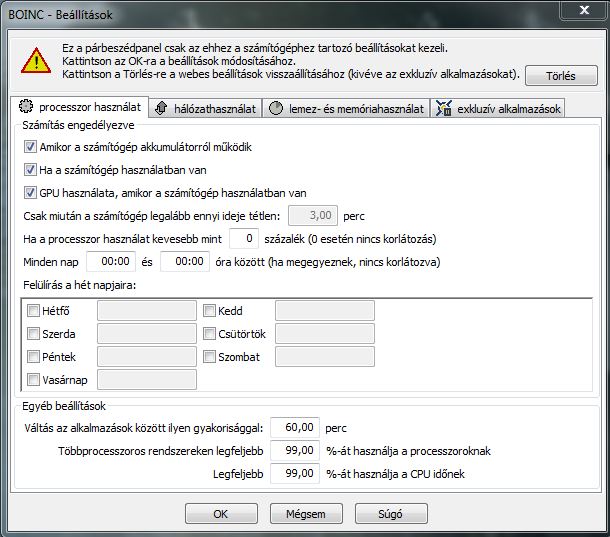Switch to the hálózathasználat tab
610x537 pixels.
[x=205, y=109]
